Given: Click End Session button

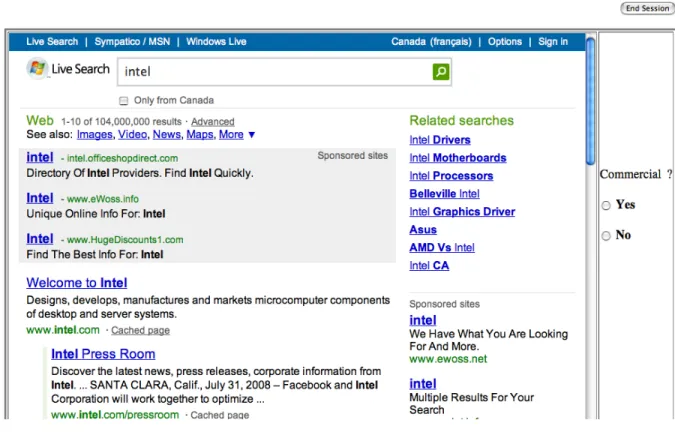Looking at the screenshot, I should coord(647,8).
